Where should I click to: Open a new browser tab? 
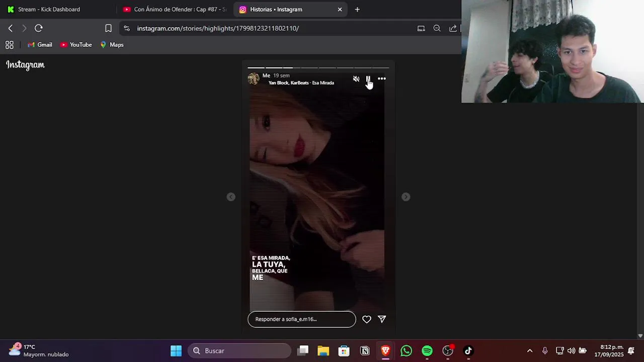pyautogui.click(x=357, y=9)
